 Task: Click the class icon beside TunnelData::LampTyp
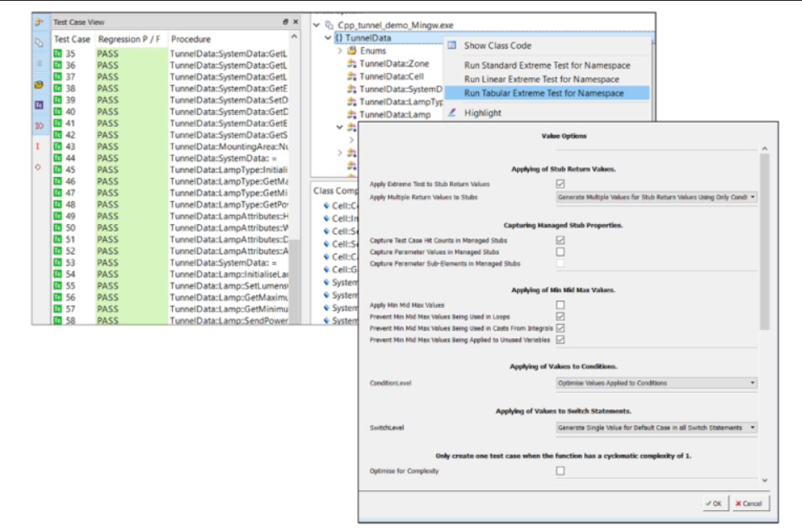[352, 102]
